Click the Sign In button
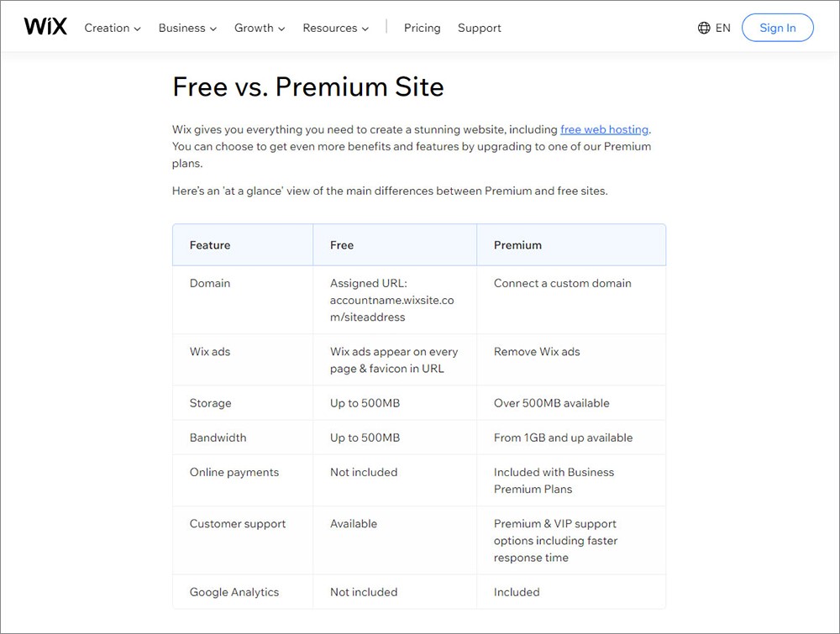 point(777,28)
